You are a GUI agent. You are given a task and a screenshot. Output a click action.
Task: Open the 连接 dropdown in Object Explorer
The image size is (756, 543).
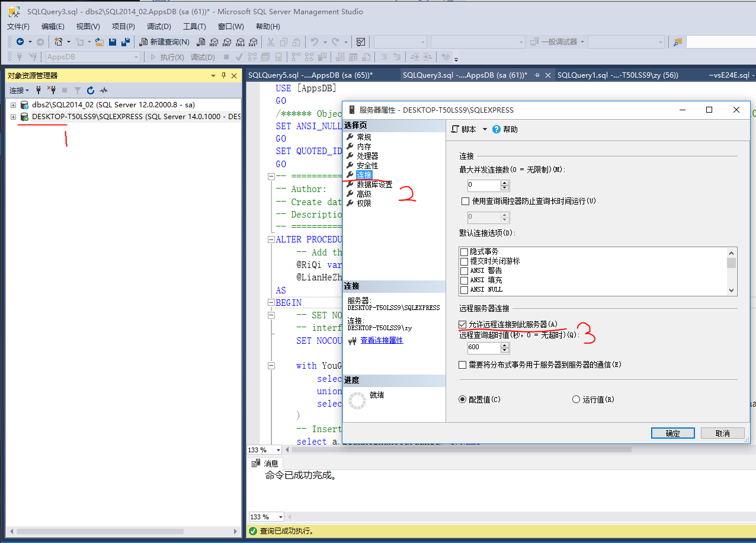(x=19, y=90)
